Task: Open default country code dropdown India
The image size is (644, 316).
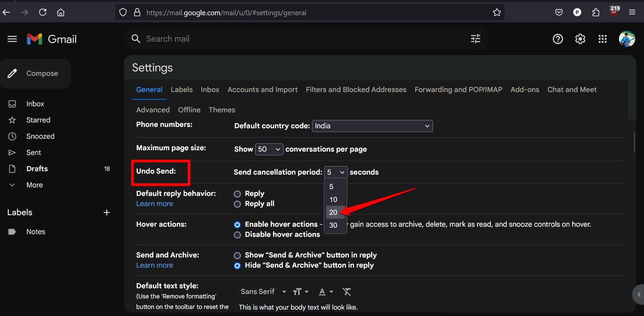Action: [x=372, y=126]
